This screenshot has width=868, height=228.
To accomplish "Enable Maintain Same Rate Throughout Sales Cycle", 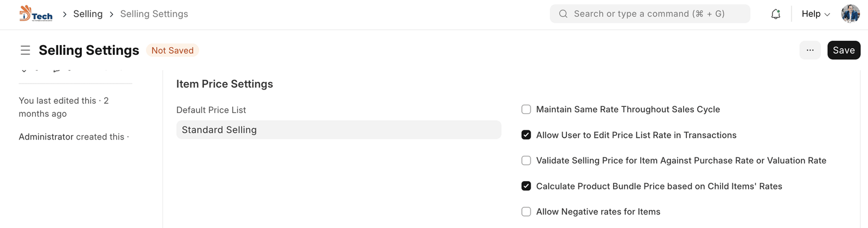I will pyautogui.click(x=526, y=110).
